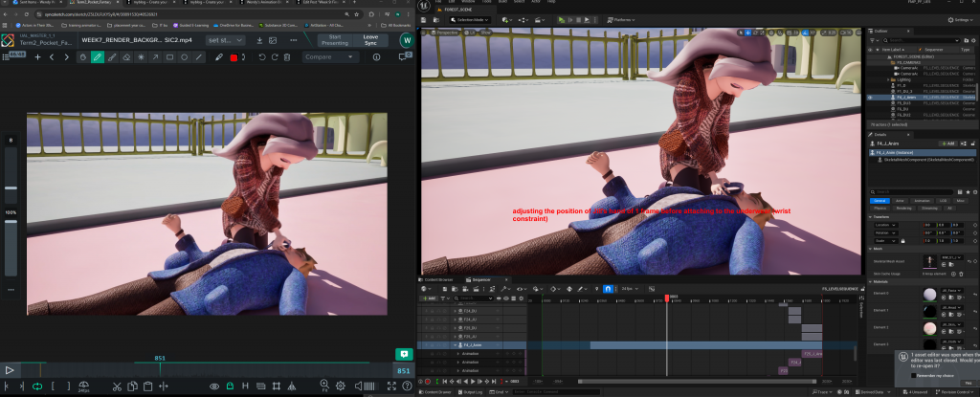The width and height of the screenshot is (980, 397).
Task: Toggle loop playback
Action: (x=38, y=386)
